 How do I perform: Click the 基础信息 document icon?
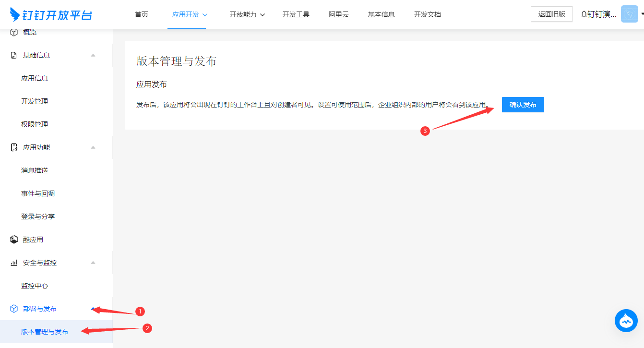14,55
